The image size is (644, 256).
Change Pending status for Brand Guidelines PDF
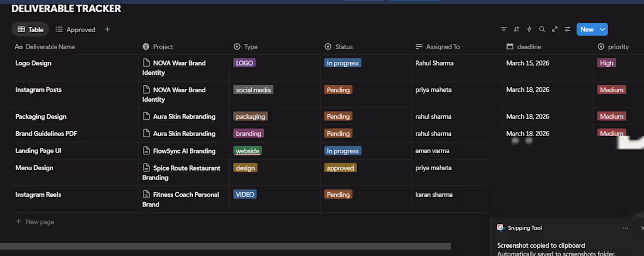(338, 134)
